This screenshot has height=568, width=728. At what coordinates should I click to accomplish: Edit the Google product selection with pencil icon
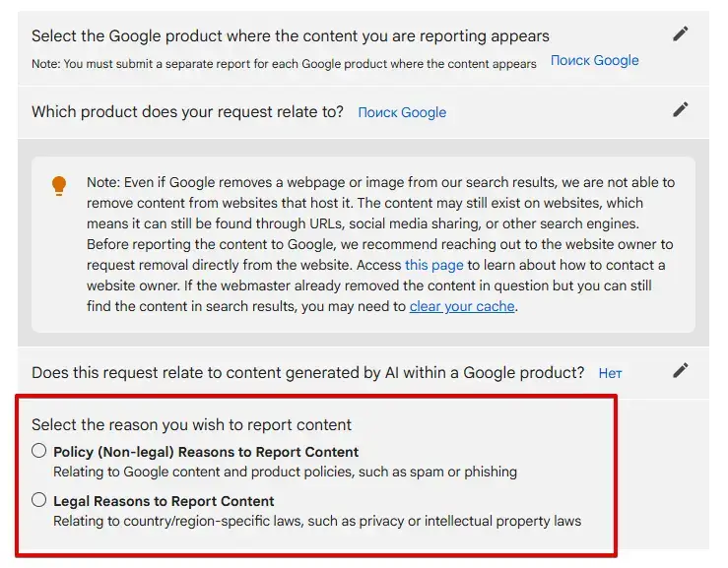click(680, 33)
